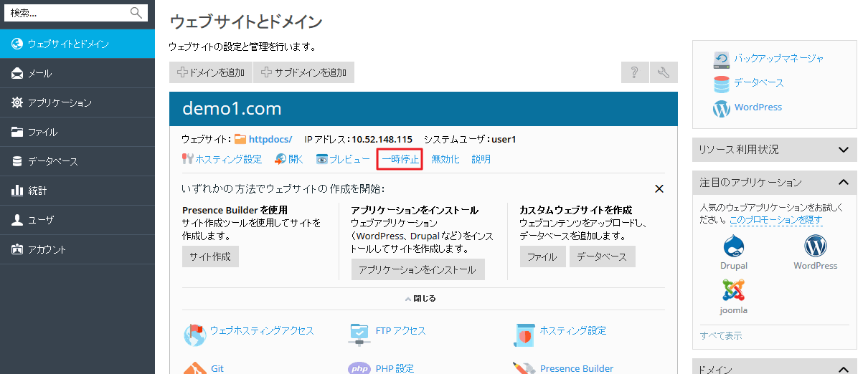Expand the リソース利用状況 panel
Viewport: 868px width, 374px height.
click(843, 150)
